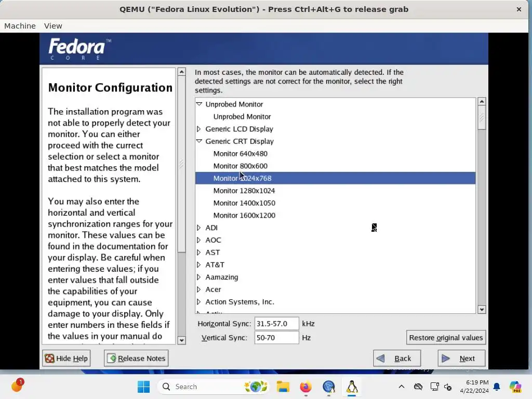
Task: Collapse the Generic CRT Display group
Action: click(199, 141)
